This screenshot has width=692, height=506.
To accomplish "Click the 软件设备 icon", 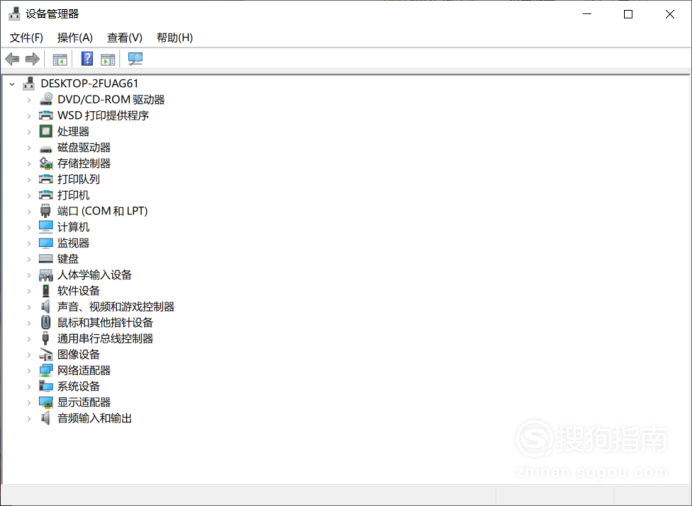I will coord(46,291).
